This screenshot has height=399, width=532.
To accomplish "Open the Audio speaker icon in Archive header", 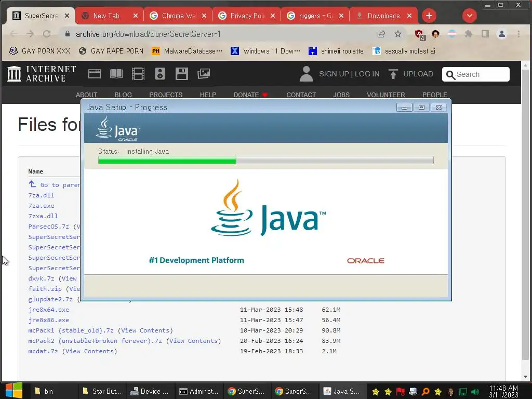I will (160, 74).
